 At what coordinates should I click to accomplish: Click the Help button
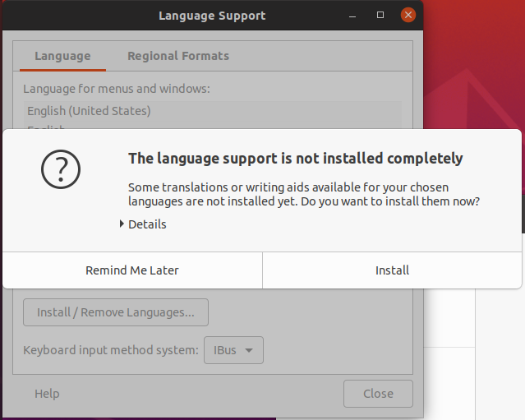click(x=47, y=394)
